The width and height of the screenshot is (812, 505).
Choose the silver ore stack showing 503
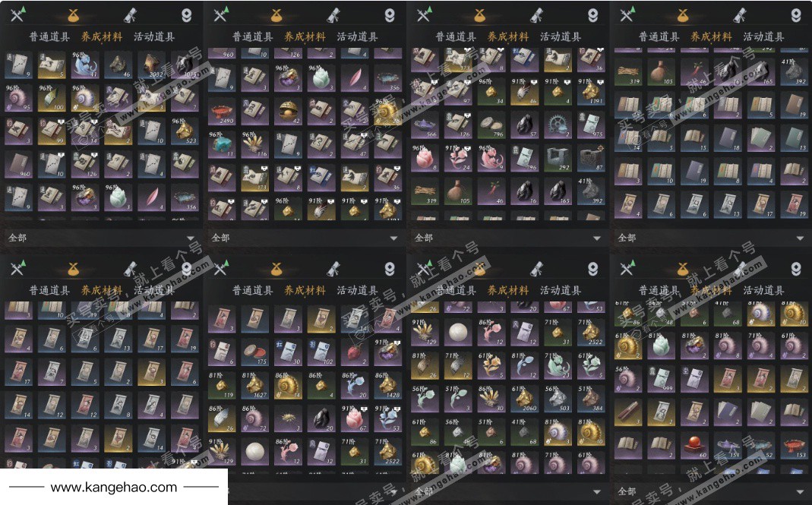point(558,399)
